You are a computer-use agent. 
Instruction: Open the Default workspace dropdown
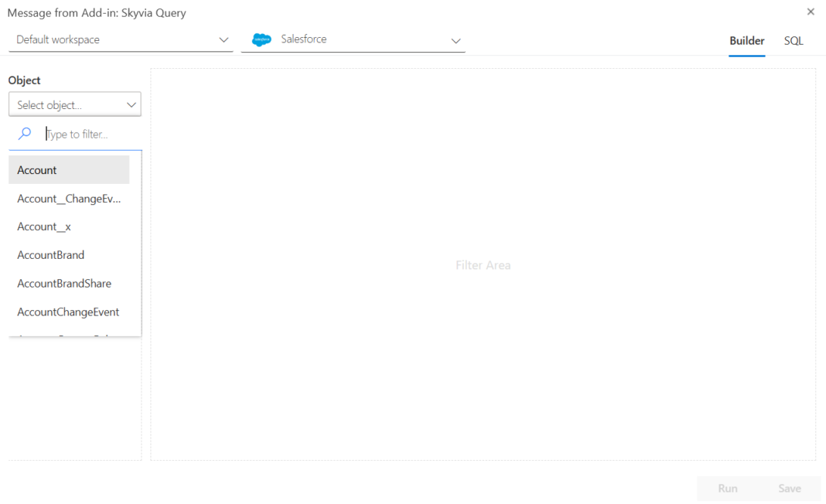[121, 40]
